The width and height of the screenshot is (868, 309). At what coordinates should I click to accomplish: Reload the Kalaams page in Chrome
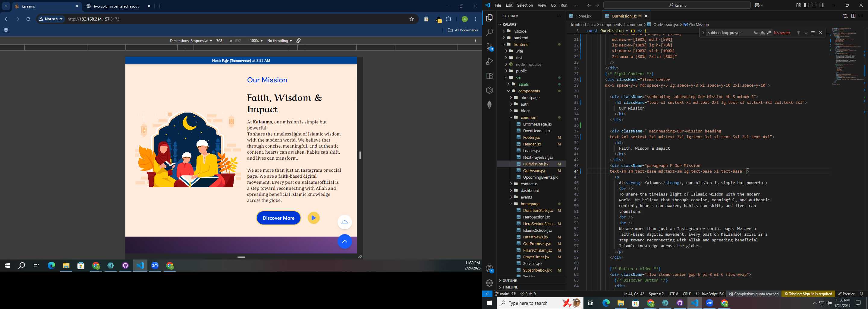point(29,19)
